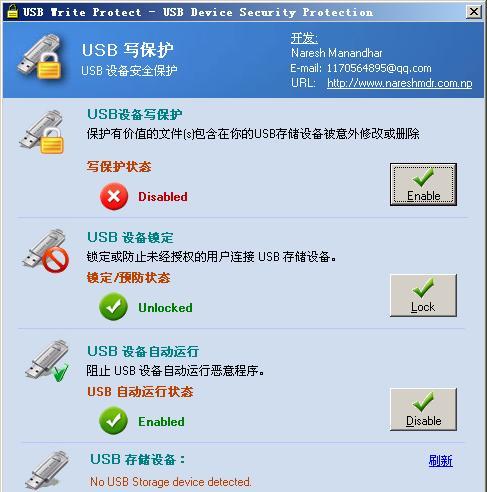Click the red Disabled status text
This screenshot has height=492, width=487.
(163, 197)
